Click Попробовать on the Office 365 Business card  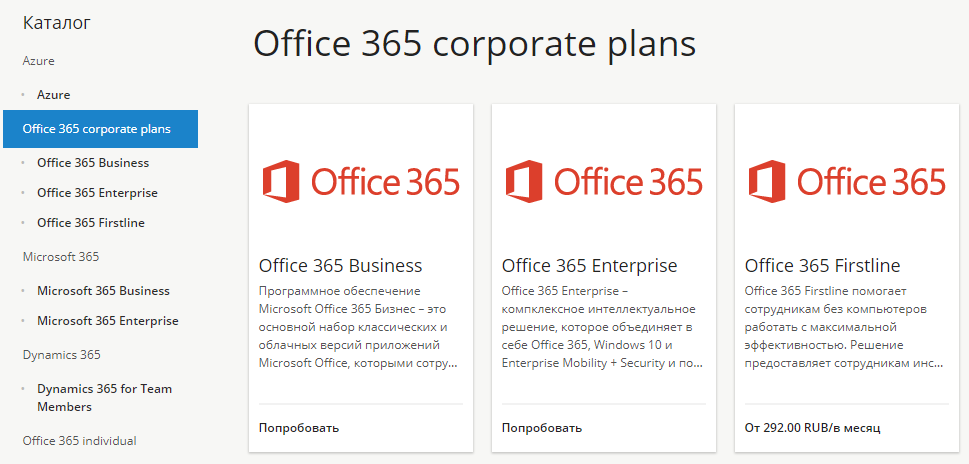(299, 428)
